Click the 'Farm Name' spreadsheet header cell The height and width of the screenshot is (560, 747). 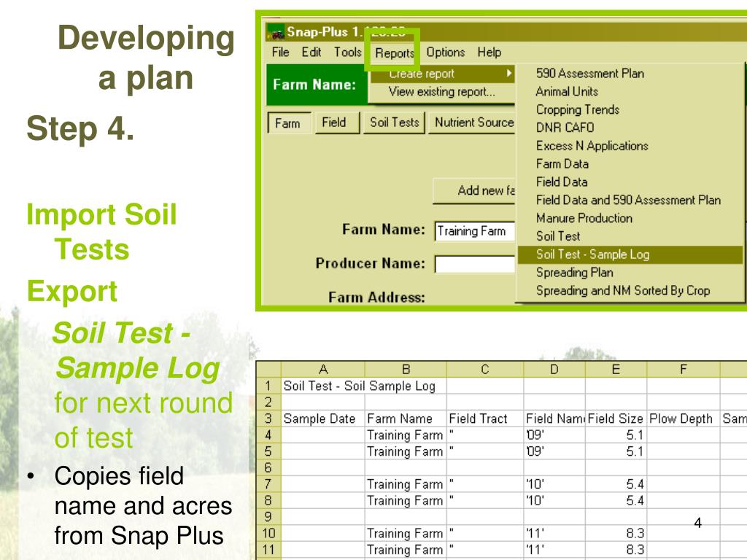[406, 419]
